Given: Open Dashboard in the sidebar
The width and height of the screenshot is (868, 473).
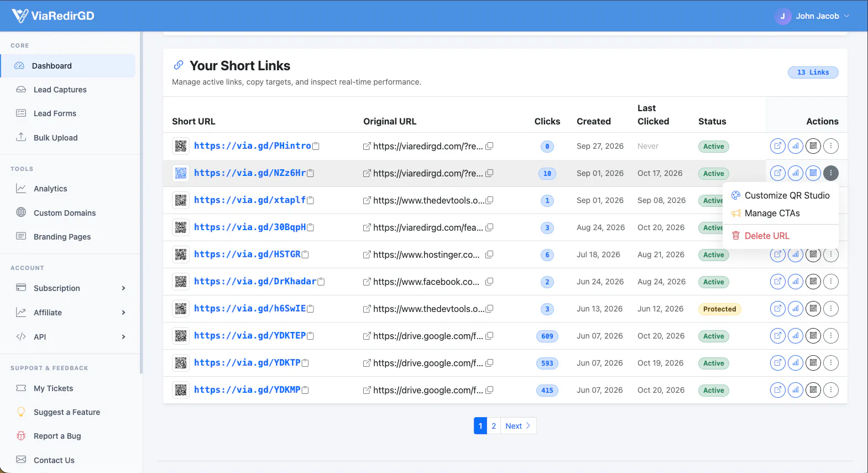Looking at the screenshot, I should point(68,66).
